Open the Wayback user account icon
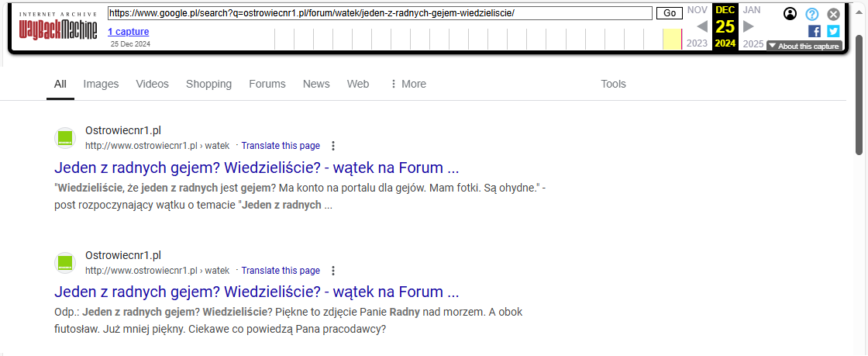This screenshot has height=356, width=868. (790, 14)
